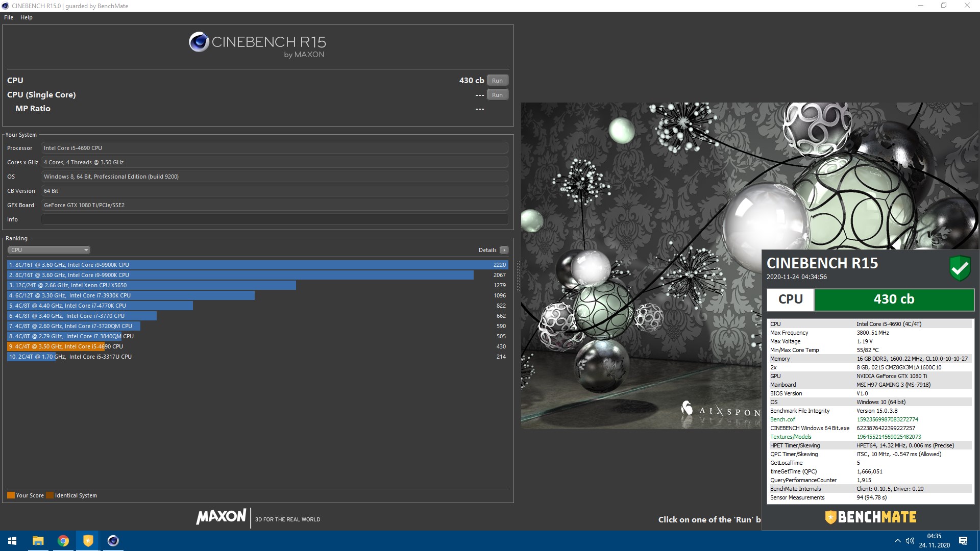
Task: Click Sensor Measurements 94 value
Action: [x=871, y=497]
